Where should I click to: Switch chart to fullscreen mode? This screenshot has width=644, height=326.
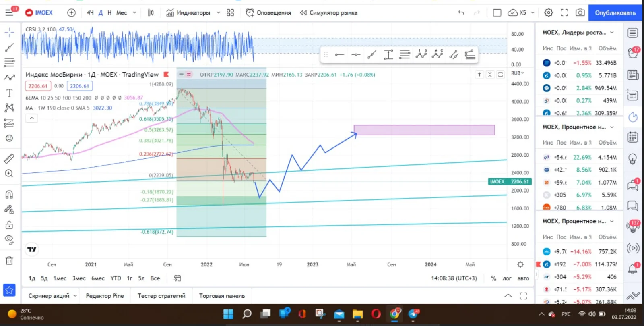point(564,12)
